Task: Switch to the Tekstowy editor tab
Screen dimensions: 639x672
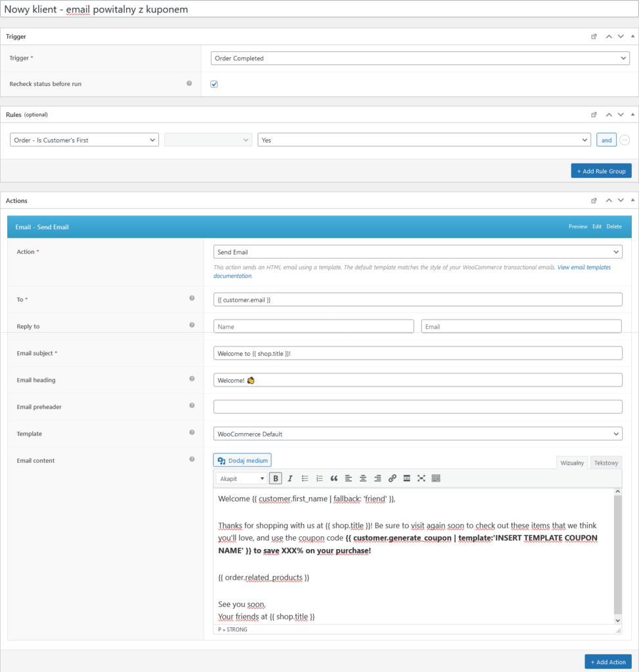Action: point(606,463)
